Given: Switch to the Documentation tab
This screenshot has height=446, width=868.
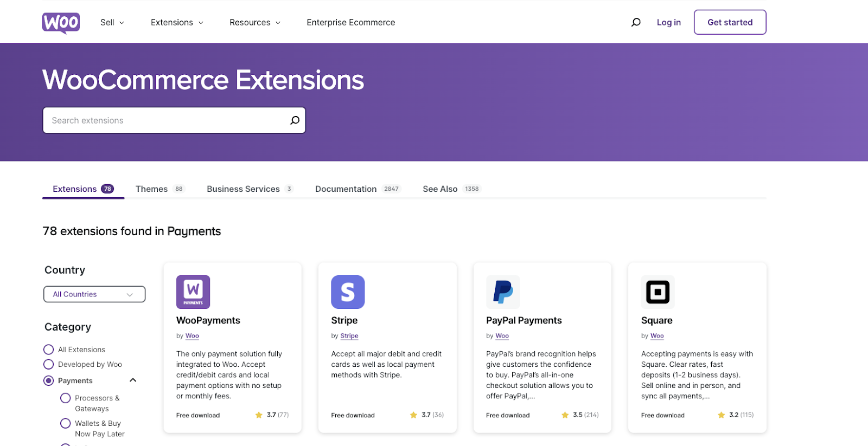Looking at the screenshot, I should 358,189.
